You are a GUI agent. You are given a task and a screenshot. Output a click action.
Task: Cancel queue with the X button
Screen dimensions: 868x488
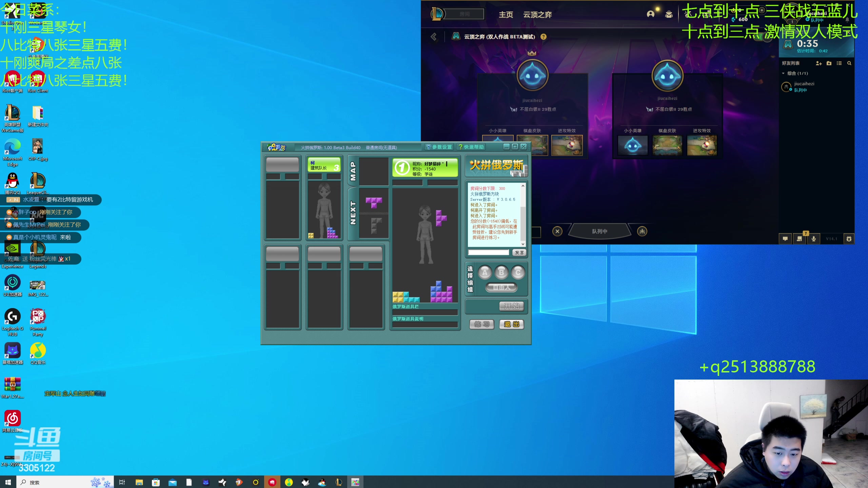click(557, 231)
